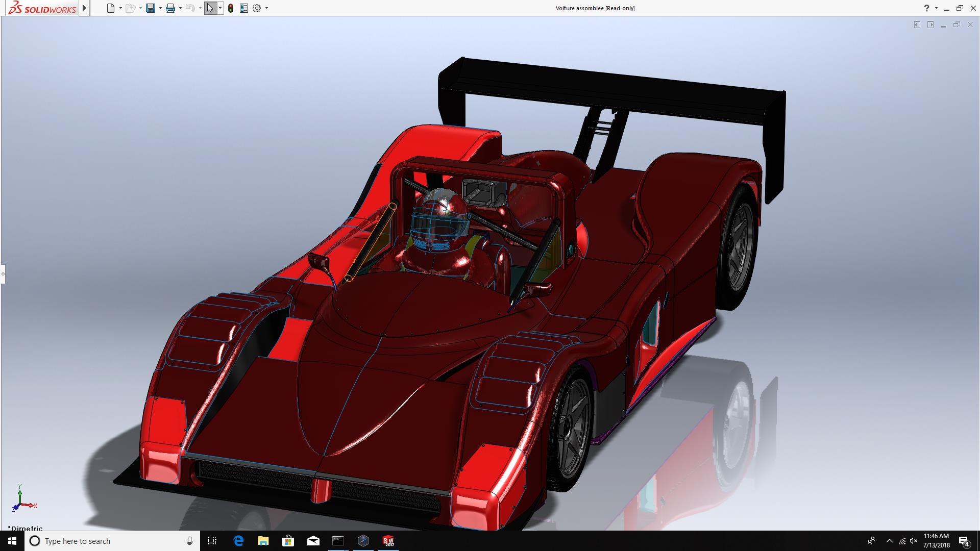Collapse the left panel viewport arrow
Screen dimensions: 980x551
point(917,24)
